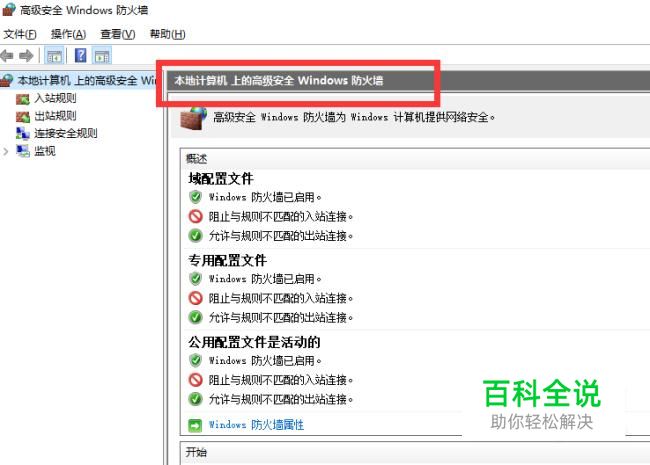Click 阻止与规则不匹配的入站连接 under 公用配置文件是活动的

pyautogui.click(x=281, y=380)
